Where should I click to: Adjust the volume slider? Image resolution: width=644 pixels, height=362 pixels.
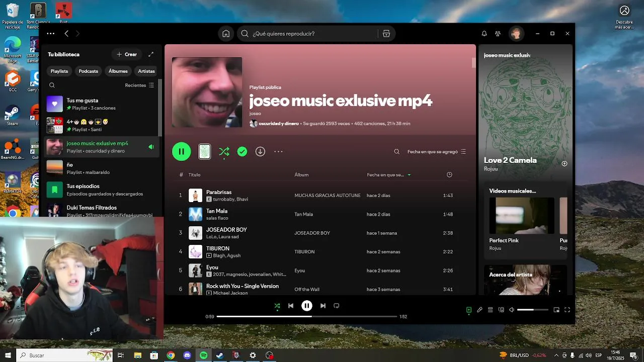pos(533,310)
